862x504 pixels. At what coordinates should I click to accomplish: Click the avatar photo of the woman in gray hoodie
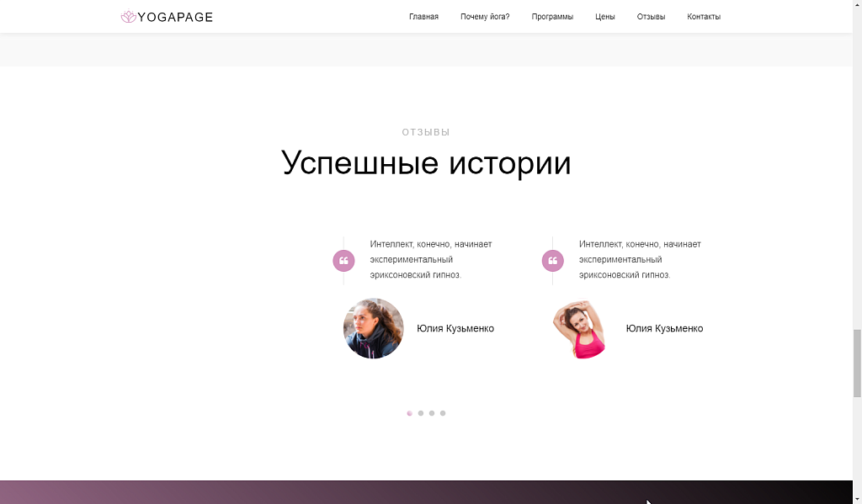point(373,328)
